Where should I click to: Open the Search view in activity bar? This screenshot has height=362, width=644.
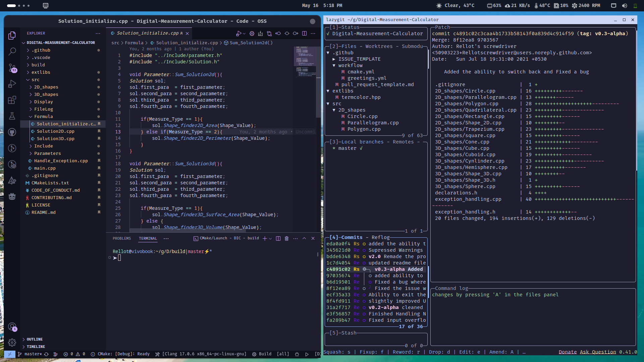click(x=12, y=51)
